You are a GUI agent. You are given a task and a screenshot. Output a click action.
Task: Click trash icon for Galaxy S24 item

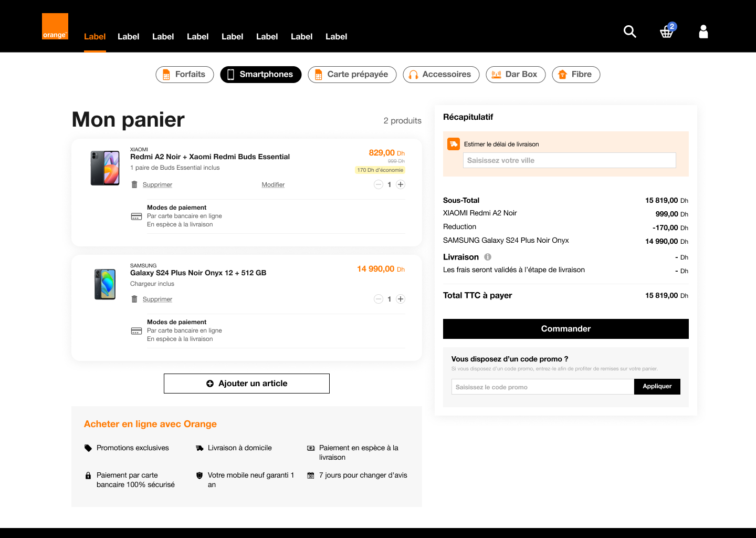coord(134,299)
